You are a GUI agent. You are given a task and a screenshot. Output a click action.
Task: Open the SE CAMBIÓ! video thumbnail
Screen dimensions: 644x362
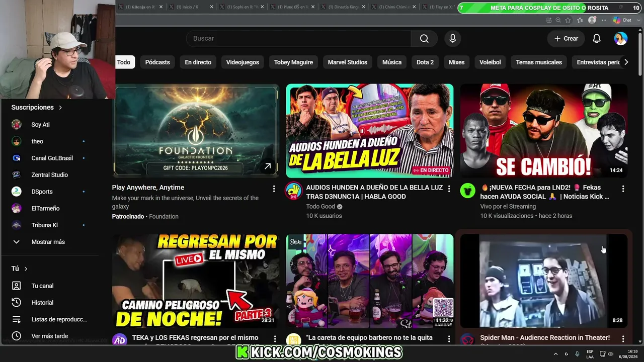pos(544,131)
